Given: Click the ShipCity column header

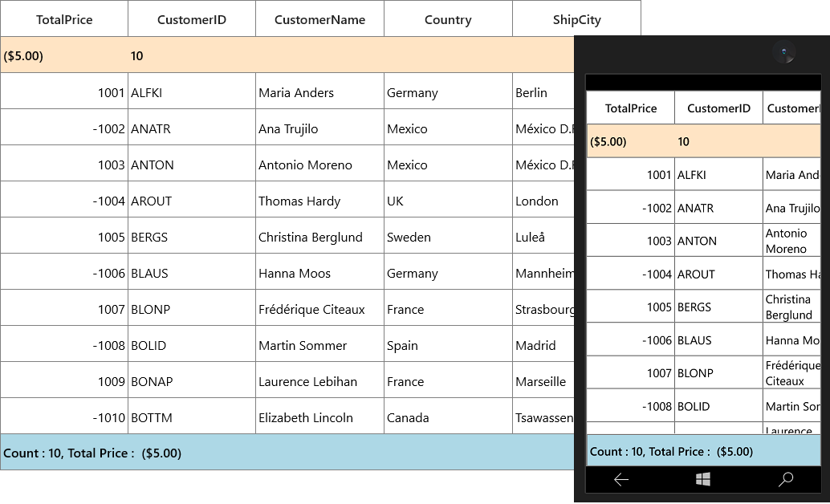Looking at the screenshot, I should [x=576, y=19].
